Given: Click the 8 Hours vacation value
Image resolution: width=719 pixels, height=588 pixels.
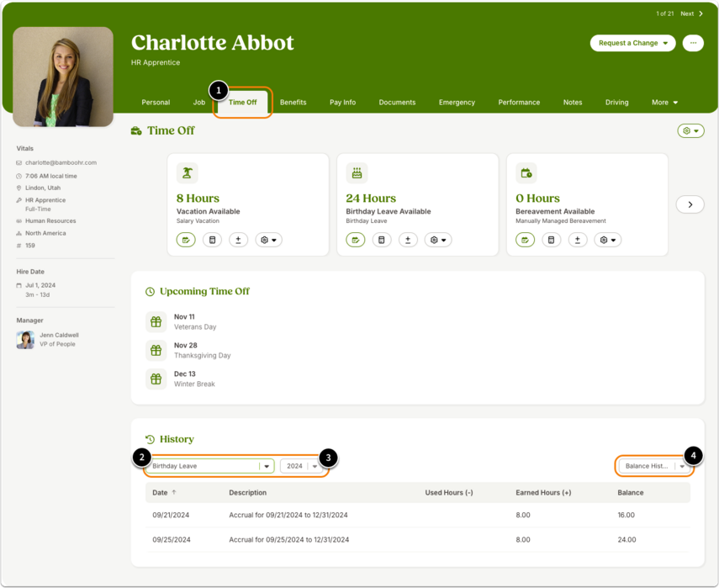Looking at the screenshot, I should (x=198, y=199).
